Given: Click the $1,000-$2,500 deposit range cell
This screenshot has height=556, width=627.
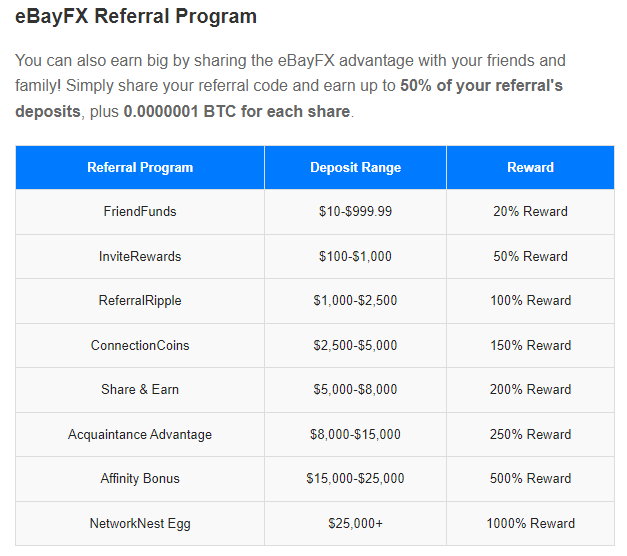Looking at the screenshot, I should pyautogui.click(x=355, y=301).
